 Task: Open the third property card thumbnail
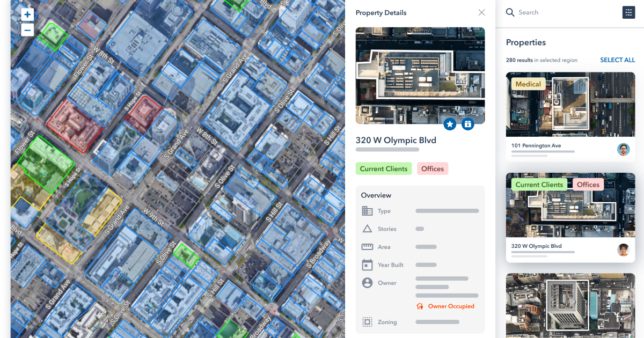[570, 305]
